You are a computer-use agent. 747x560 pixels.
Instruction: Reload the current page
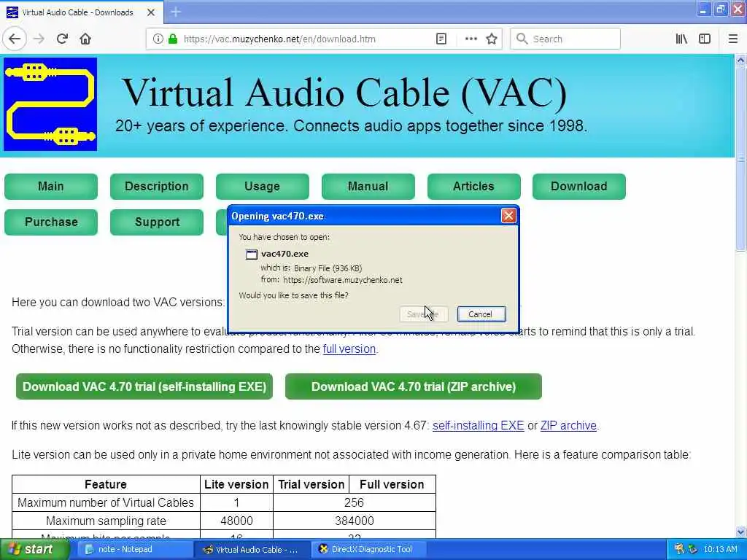pos(63,39)
